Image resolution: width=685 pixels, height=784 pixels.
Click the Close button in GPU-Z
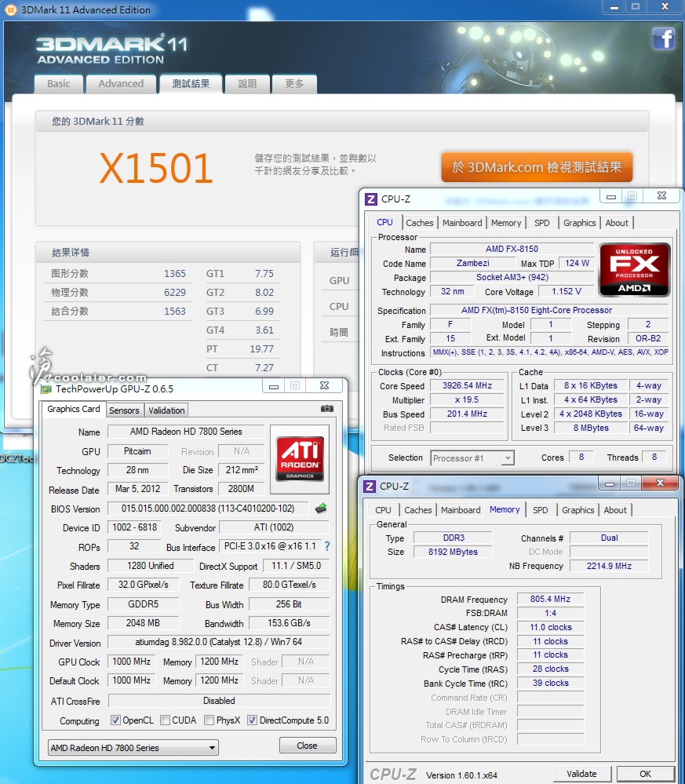[307, 746]
